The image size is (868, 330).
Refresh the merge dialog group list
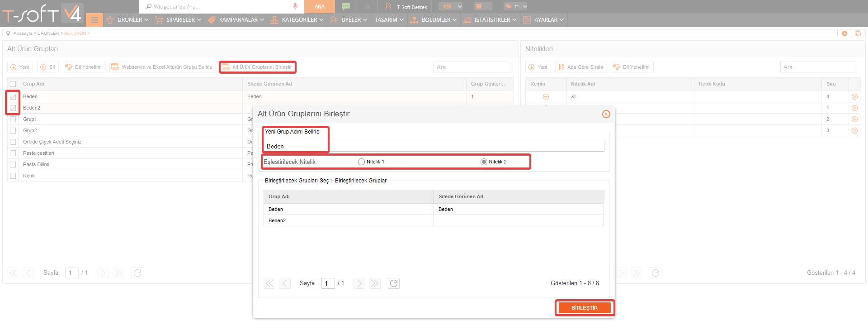coord(394,283)
